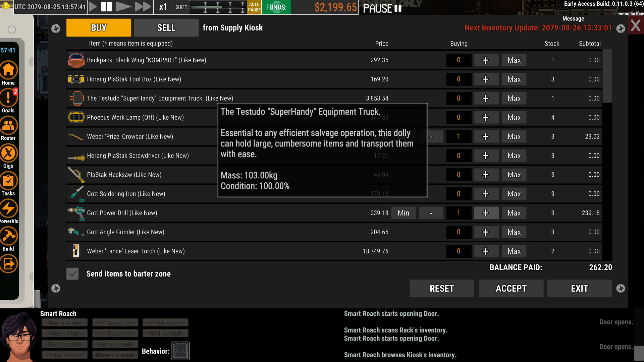Click the Testudo Equipment Truck icon
This screenshot has width=644, height=362.
tap(76, 98)
